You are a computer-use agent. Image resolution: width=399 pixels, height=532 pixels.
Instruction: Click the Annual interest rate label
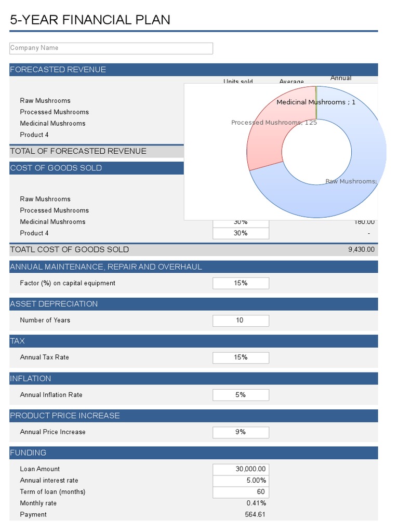(x=49, y=481)
